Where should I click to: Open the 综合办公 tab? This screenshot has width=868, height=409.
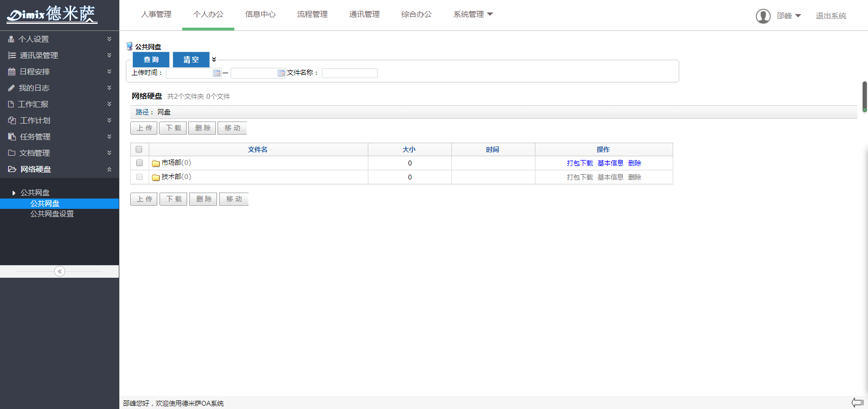click(x=417, y=15)
